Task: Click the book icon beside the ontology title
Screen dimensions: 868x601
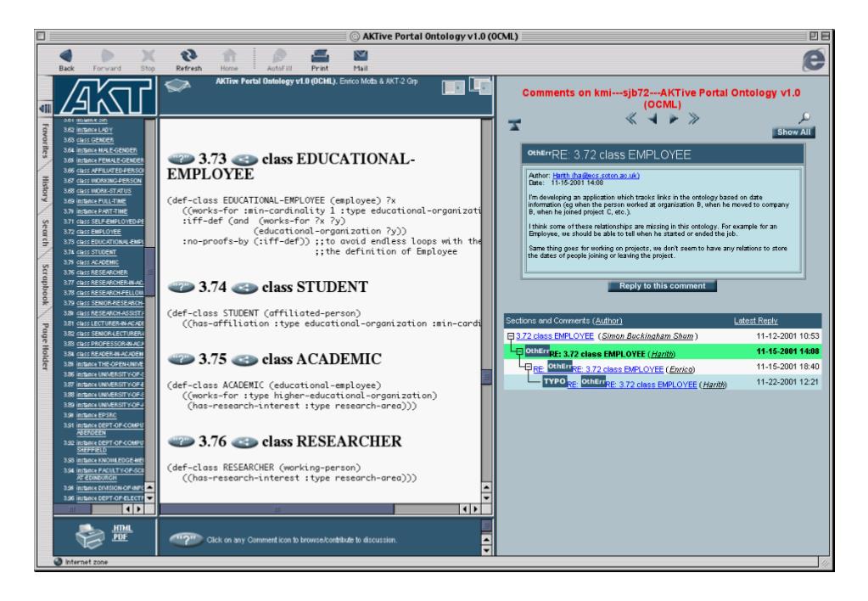Action: point(177,86)
